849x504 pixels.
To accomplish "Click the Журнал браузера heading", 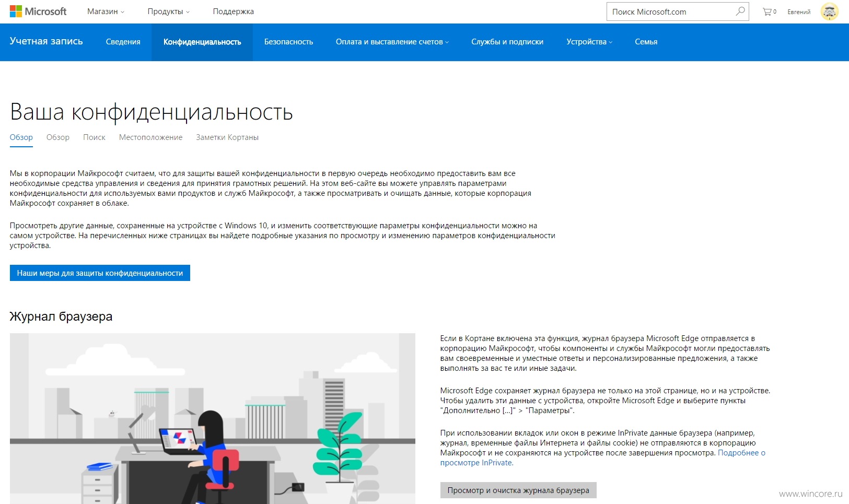I will [61, 317].
